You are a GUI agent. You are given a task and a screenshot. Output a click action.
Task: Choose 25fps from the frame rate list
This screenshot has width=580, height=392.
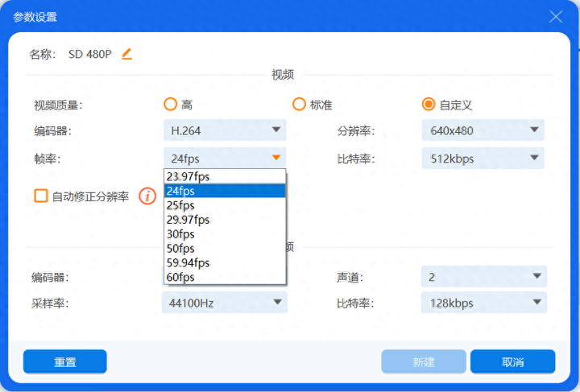pyautogui.click(x=225, y=205)
